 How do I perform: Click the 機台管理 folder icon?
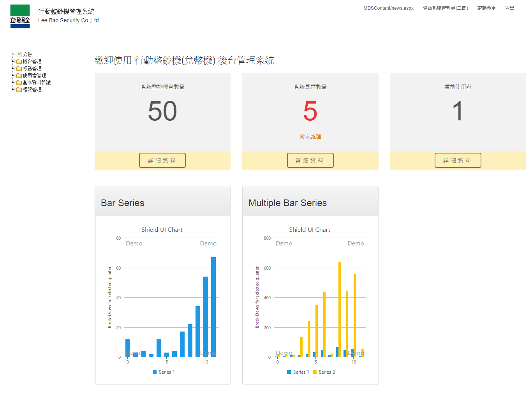(x=19, y=62)
